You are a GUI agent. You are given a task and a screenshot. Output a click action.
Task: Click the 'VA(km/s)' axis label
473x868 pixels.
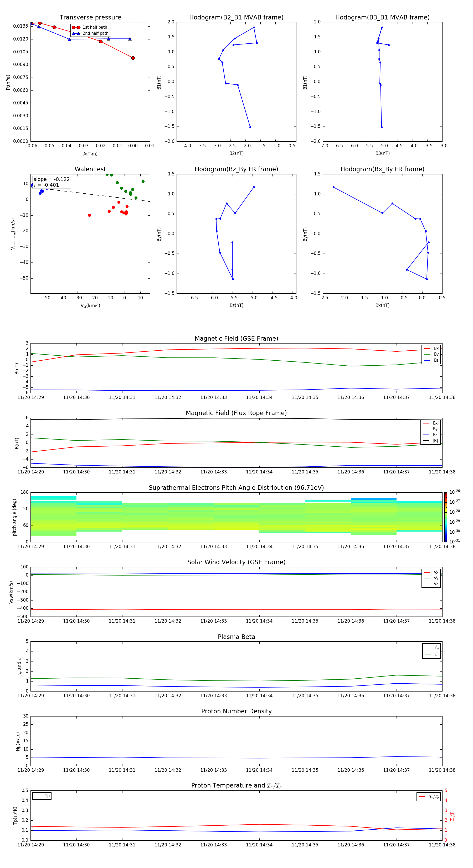tap(90, 306)
